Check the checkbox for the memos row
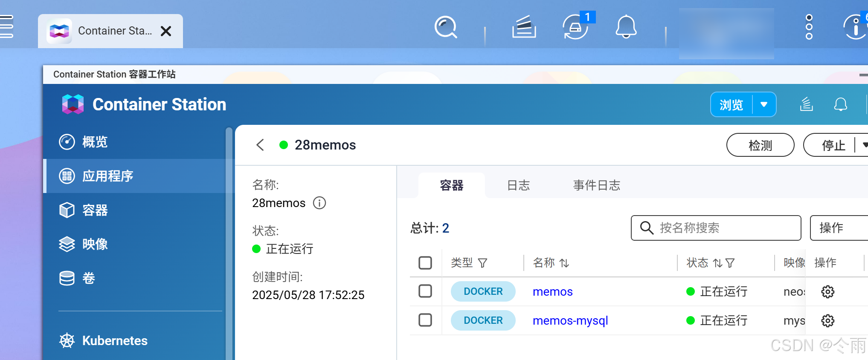The image size is (868, 360). point(425,291)
